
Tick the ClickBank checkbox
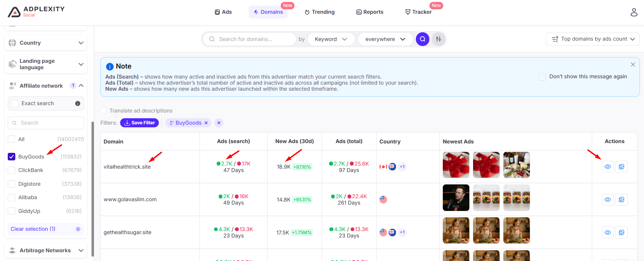[x=11, y=170]
